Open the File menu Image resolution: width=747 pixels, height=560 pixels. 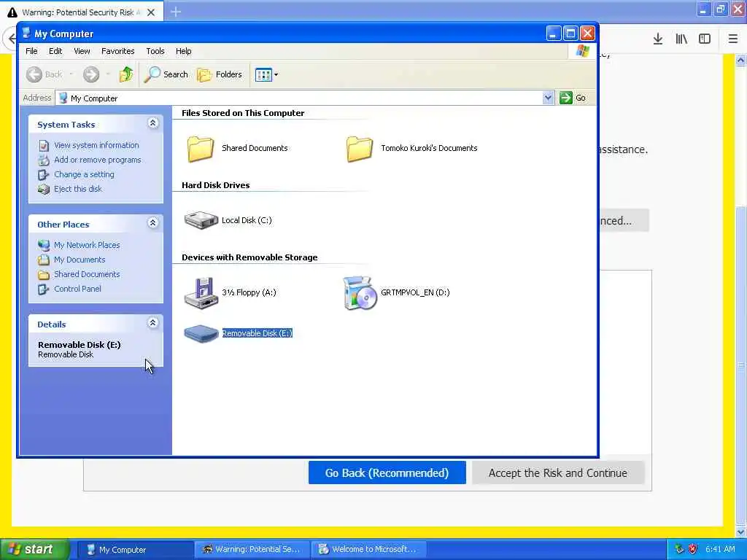click(31, 51)
